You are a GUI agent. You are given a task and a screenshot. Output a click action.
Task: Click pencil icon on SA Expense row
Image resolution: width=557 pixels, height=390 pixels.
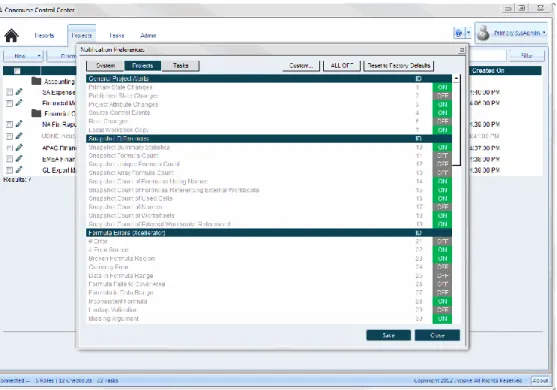point(19,92)
